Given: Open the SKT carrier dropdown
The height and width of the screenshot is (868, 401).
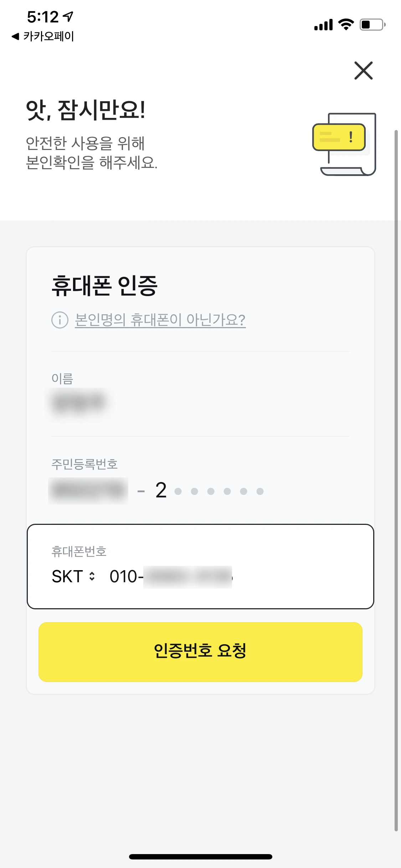Looking at the screenshot, I should 73,576.
